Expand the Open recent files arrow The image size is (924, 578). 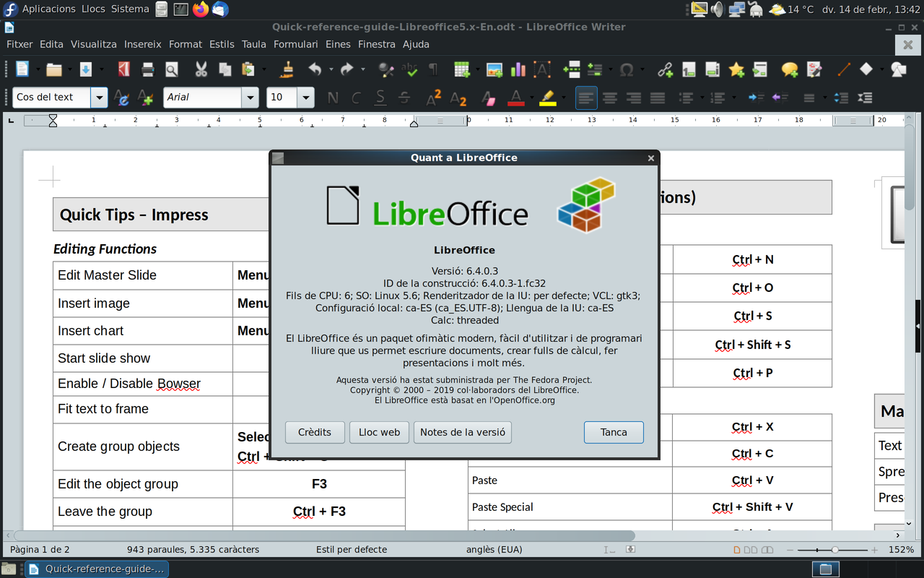69,69
